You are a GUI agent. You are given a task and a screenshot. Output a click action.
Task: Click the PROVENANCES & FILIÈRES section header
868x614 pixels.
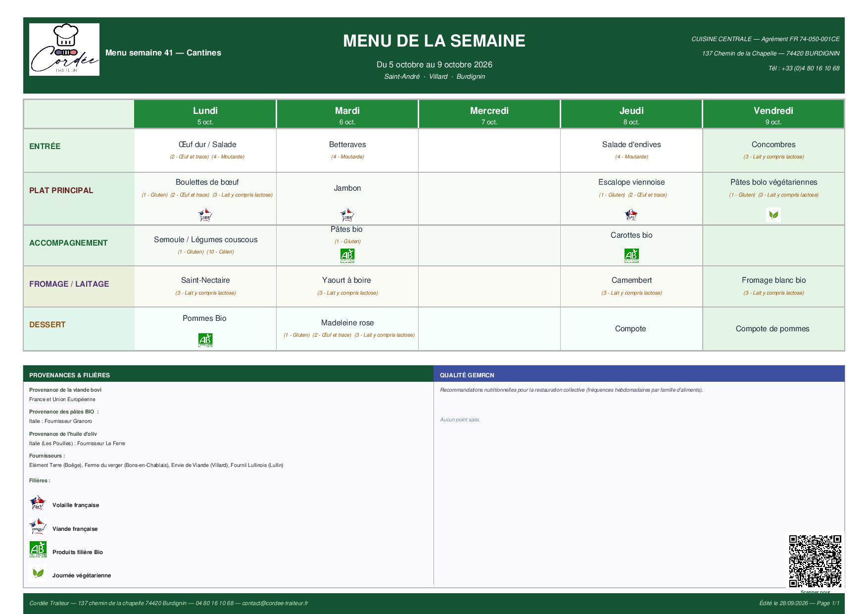pos(228,375)
